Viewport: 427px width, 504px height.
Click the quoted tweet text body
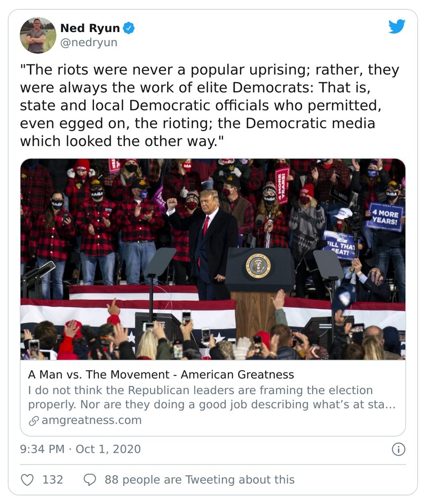[209, 105]
